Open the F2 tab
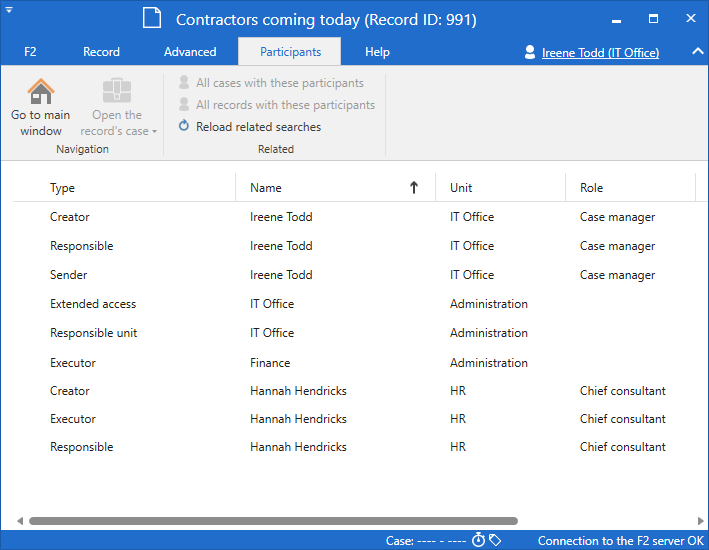The image size is (709, 550). pos(30,52)
